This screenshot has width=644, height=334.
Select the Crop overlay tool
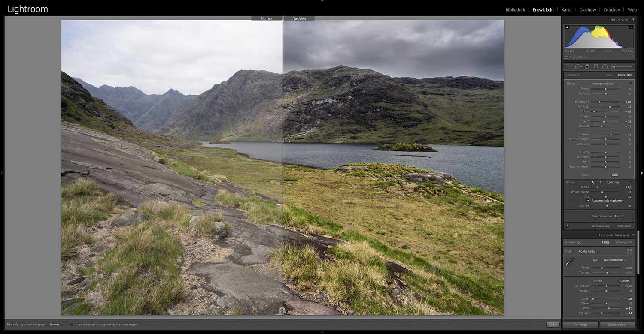click(x=568, y=67)
